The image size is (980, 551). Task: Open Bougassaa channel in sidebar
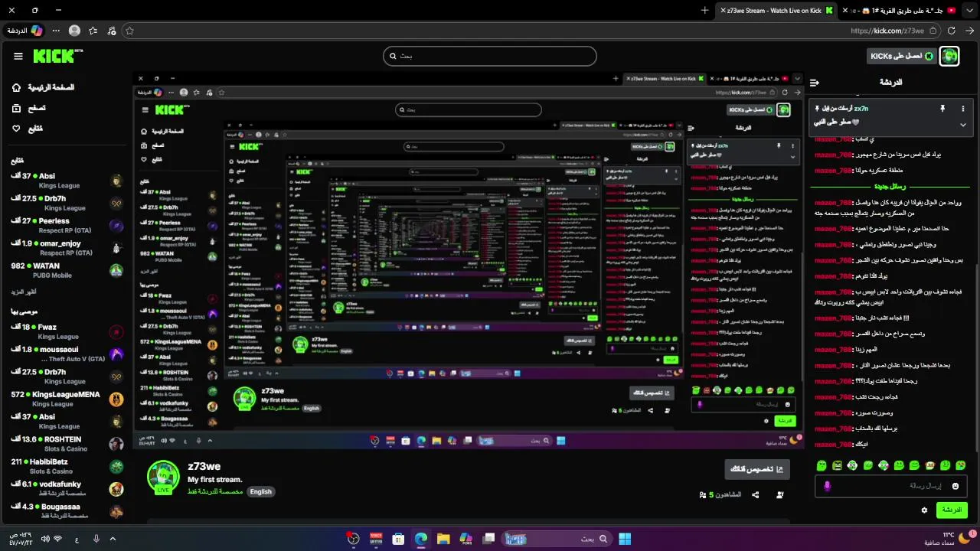click(x=67, y=510)
